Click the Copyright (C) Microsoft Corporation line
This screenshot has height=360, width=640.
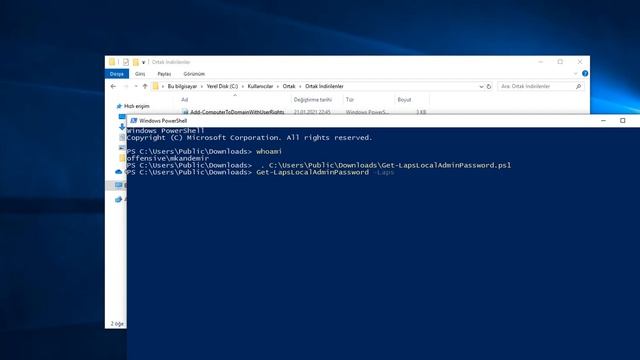pos(249,138)
